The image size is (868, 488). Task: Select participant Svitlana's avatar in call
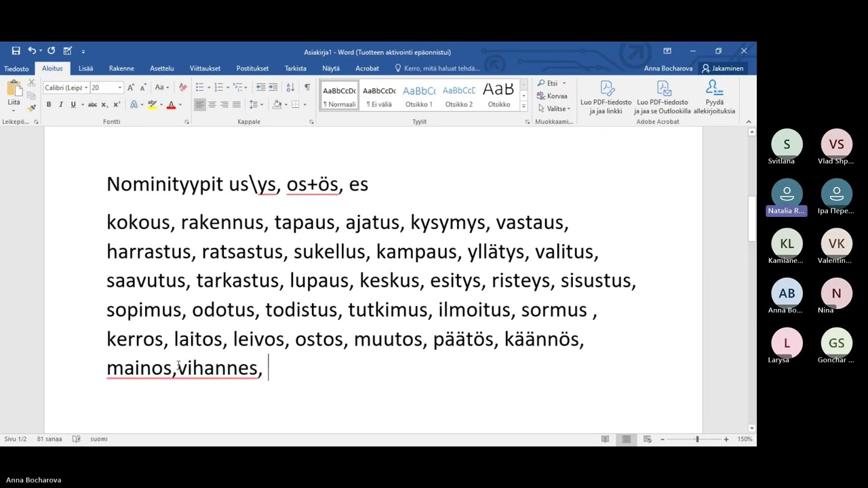click(x=787, y=144)
